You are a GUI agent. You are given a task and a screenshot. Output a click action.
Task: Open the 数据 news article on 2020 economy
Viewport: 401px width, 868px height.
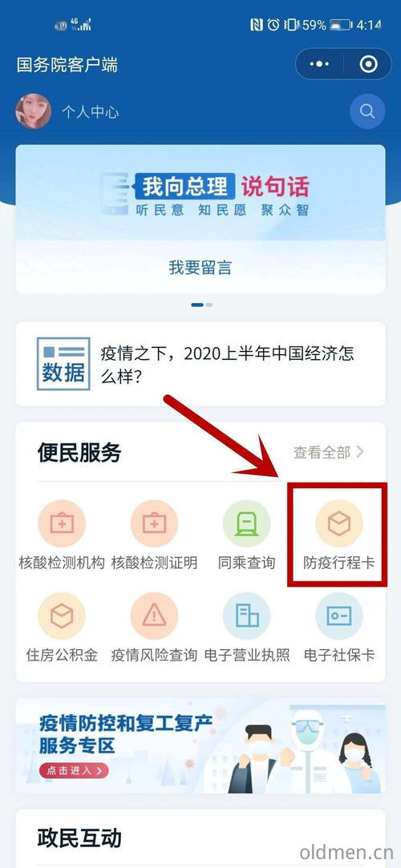[200, 364]
